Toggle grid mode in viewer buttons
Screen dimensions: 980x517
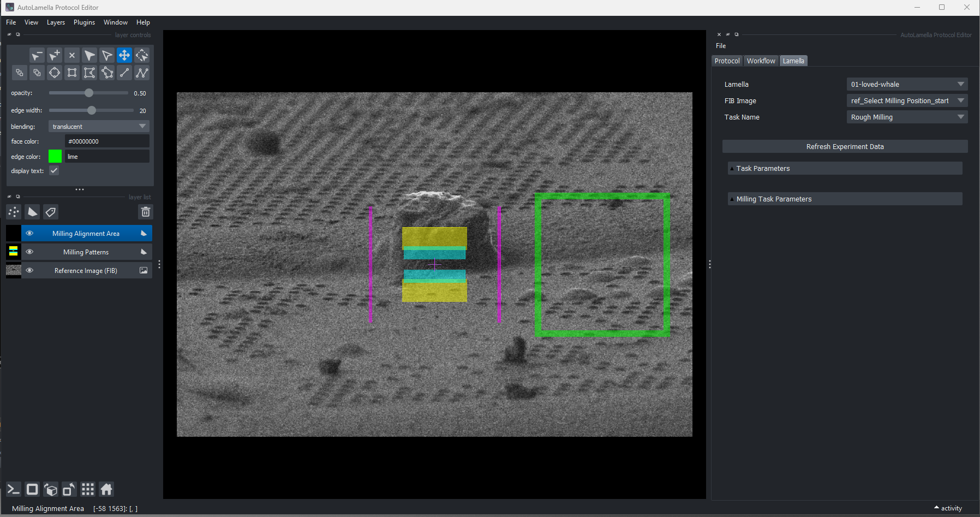(88, 489)
